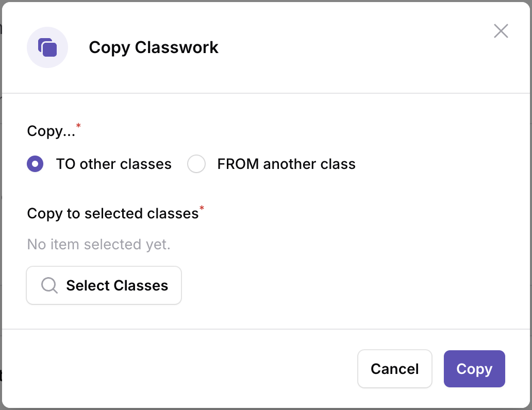Click the Copy to selected classes label
532x410 pixels.
113,214
